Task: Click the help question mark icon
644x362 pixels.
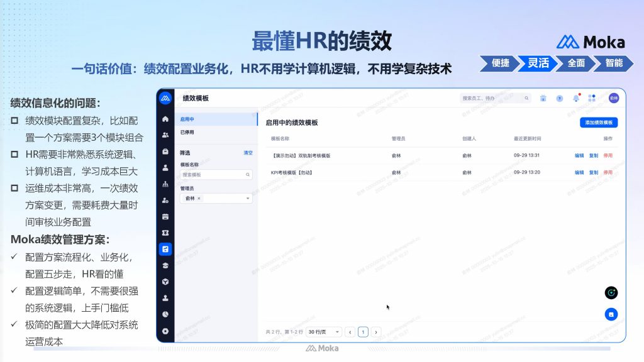Action: tap(559, 98)
